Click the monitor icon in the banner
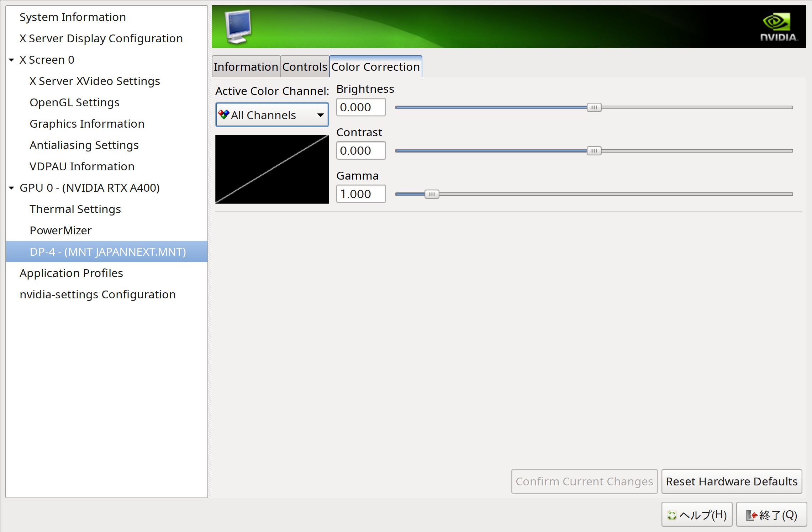Image resolution: width=812 pixels, height=532 pixels. click(x=238, y=27)
